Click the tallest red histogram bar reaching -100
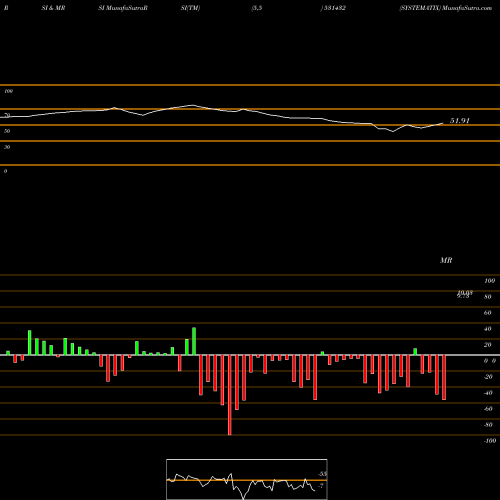The image size is (500, 500). [230, 395]
